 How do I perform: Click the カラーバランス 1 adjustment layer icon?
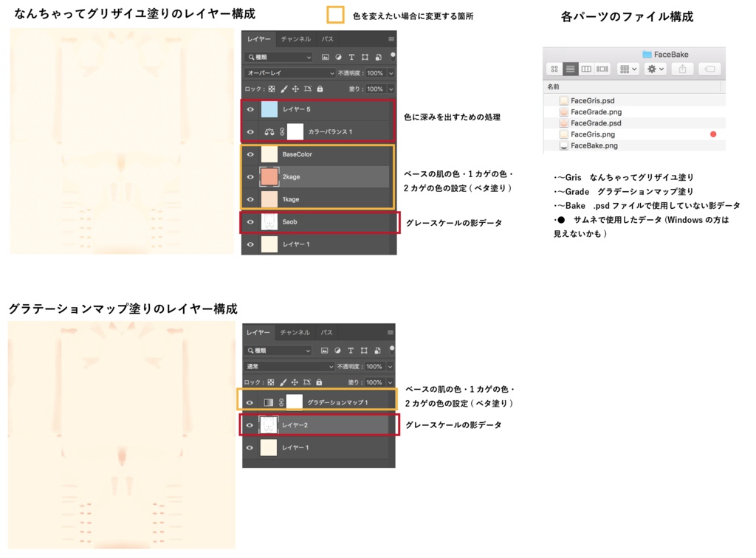[271, 132]
